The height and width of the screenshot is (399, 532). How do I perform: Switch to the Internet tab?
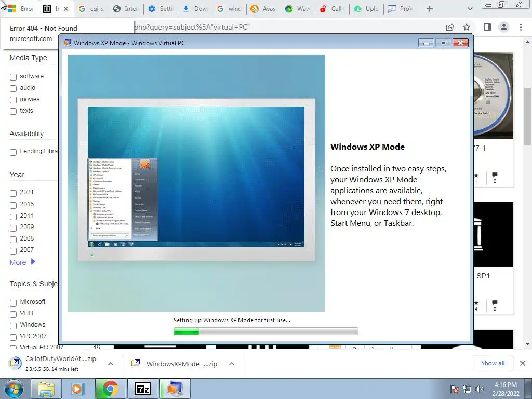coord(126,9)
